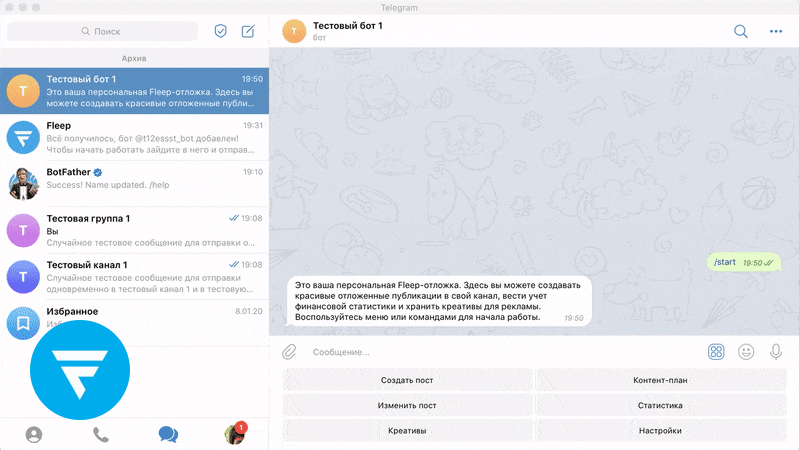Open Настройки bot keyboard button
This screenshot has height=450, width=800.
[x=660, y=431]
